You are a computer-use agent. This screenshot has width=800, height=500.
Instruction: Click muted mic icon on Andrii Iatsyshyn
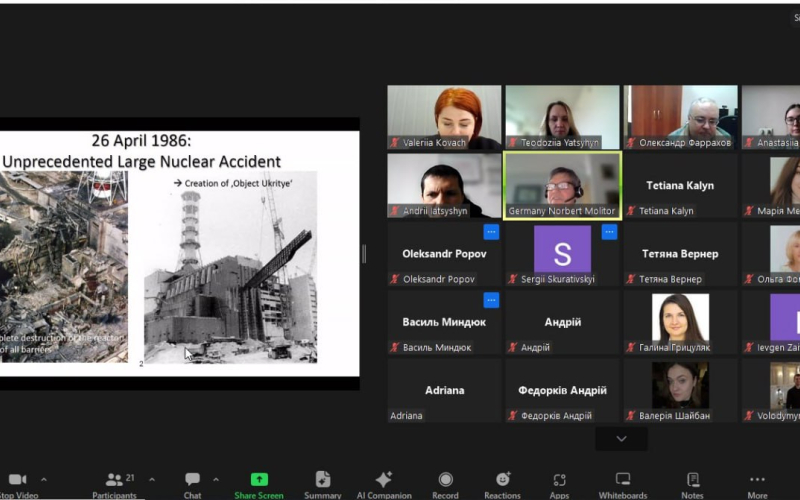(394, 211)
